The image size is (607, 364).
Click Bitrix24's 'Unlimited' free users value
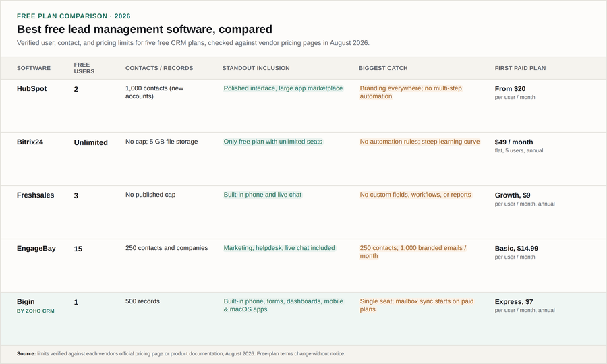coord(91,142)
